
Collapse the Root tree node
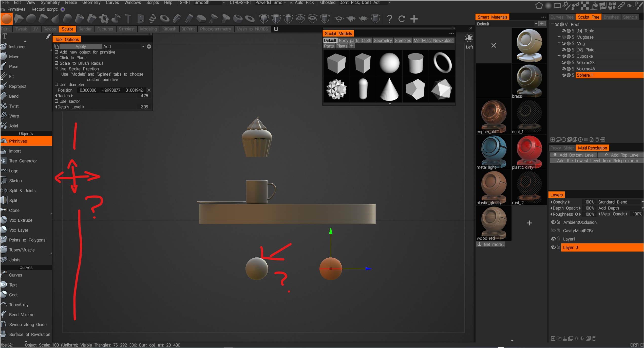click(552, 24)
